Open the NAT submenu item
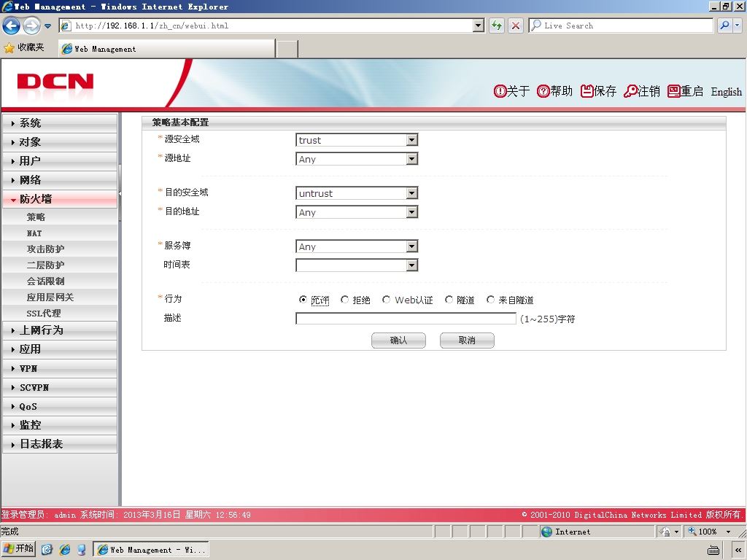The width and height of the screenshot is (747, 560). [x=34, y=233]
